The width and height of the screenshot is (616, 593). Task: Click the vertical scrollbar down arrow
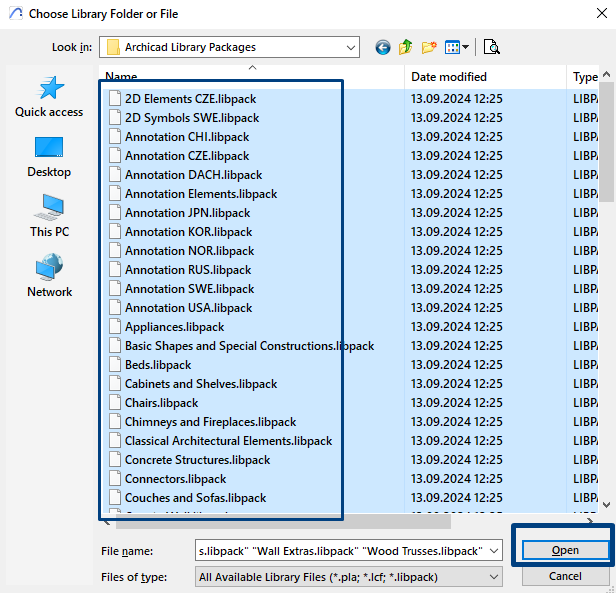click(606, 505)
